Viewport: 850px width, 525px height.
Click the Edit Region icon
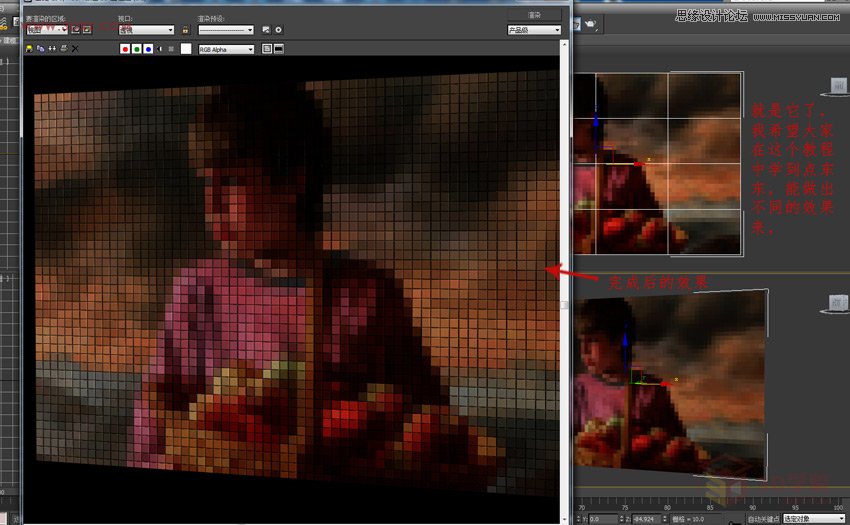click(75, 30)
